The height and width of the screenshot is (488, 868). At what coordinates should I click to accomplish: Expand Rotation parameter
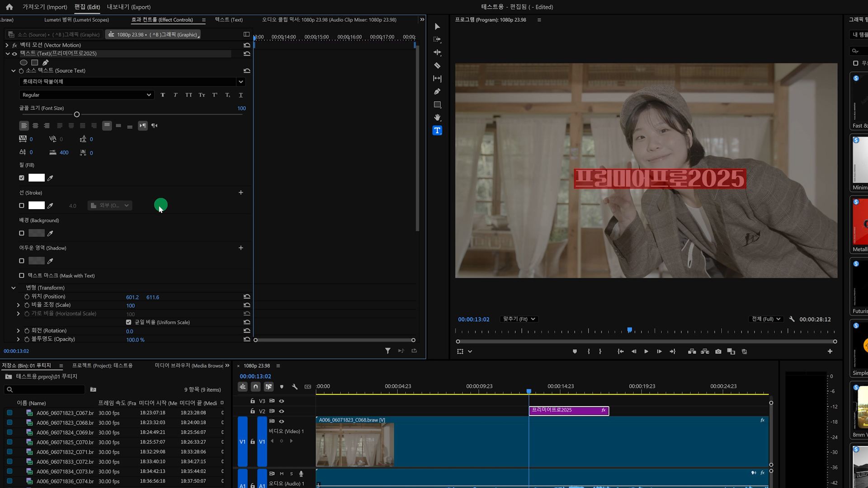[x=18, y=331]
